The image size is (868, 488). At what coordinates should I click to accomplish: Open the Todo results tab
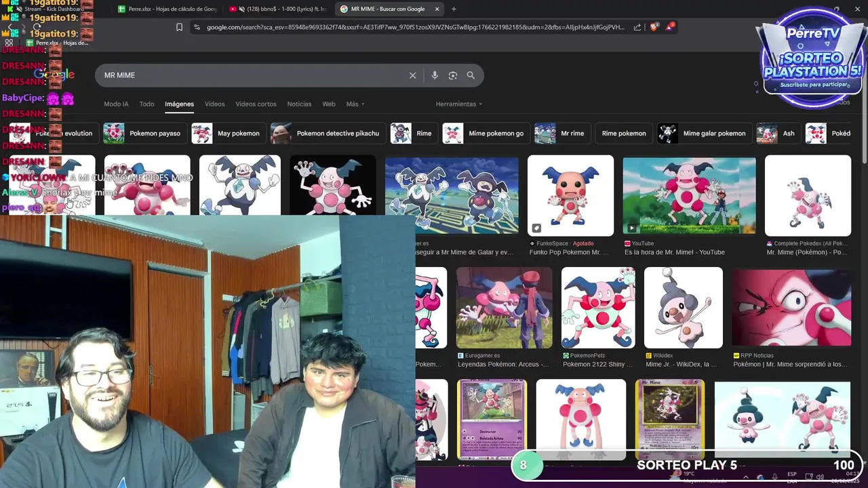pos(146,104)
